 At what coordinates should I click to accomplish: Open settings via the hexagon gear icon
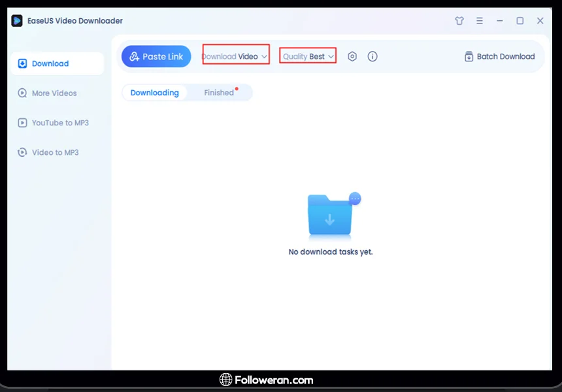tap(352, 56)
